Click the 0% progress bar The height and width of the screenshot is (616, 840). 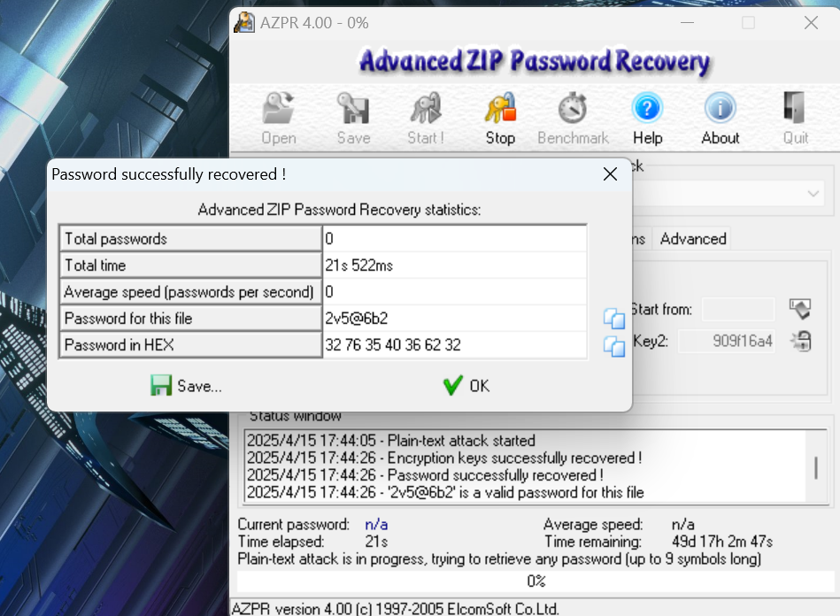point(536,581)
